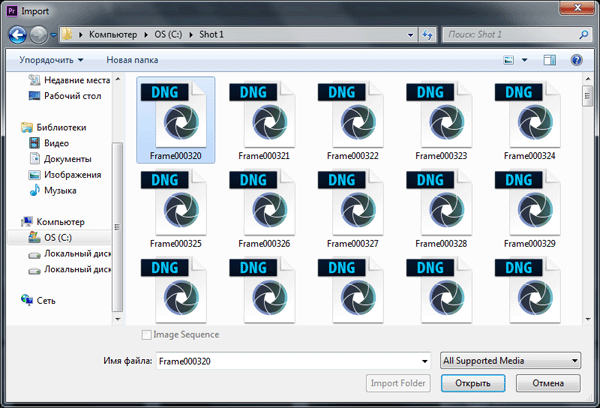The height and width of the screenshot is (408, 600).
Task: Click Shot 1 in the address breadcrumb
Action: point(211,35)
